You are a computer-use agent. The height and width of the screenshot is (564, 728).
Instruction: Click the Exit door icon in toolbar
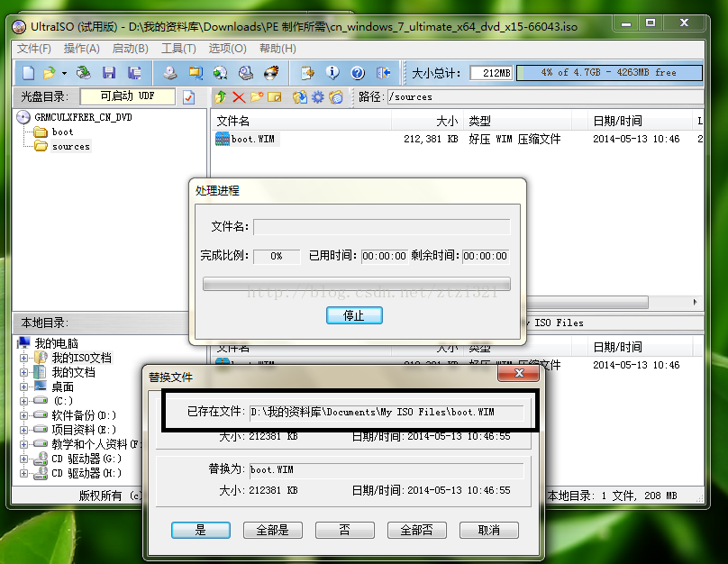383,73
